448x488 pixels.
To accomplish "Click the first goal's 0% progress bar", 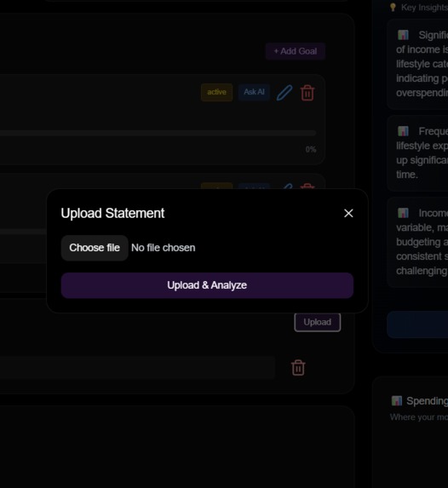I will point(158,133).
